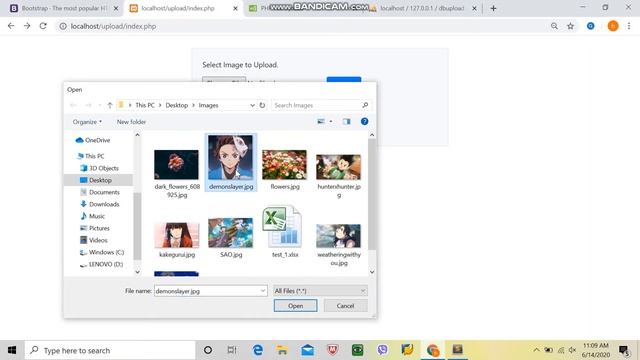Click the search magnifier in Search Images box
This screenshot has height=360, width=640.
tap(365, 105)
